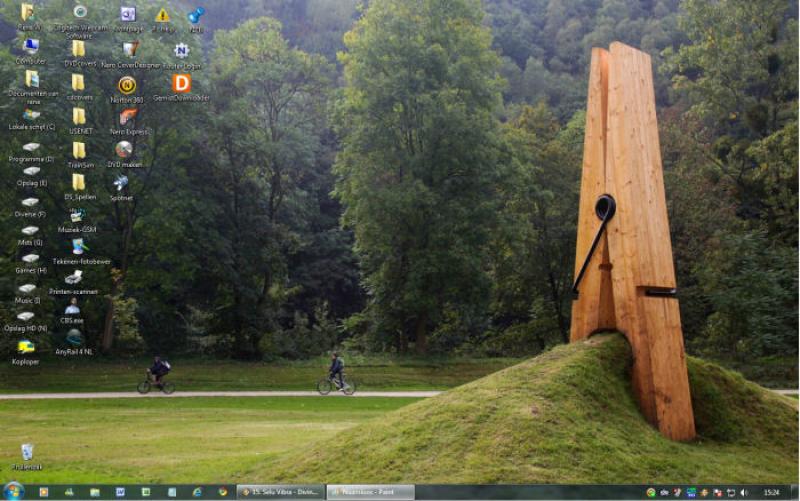Image resolution: width=800 pixels, height=501 pixels.
Task: Open the Printen-scannen shortcut
Action: click(73, 277)
